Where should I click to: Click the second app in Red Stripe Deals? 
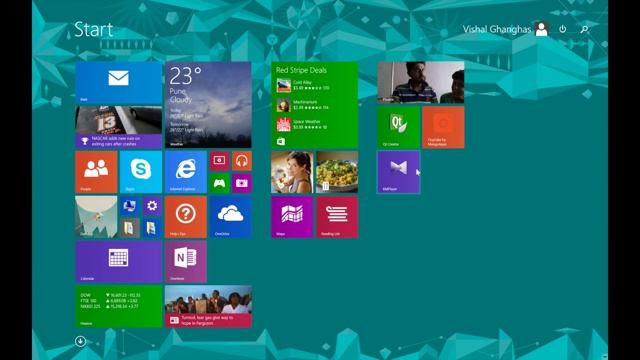(303, 105)
